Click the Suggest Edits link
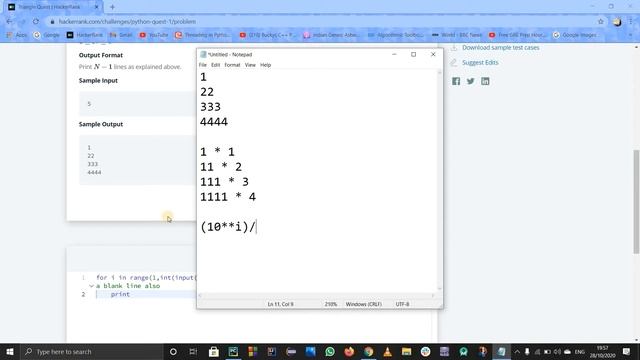640x360 pixels. (x=480, y=62)
